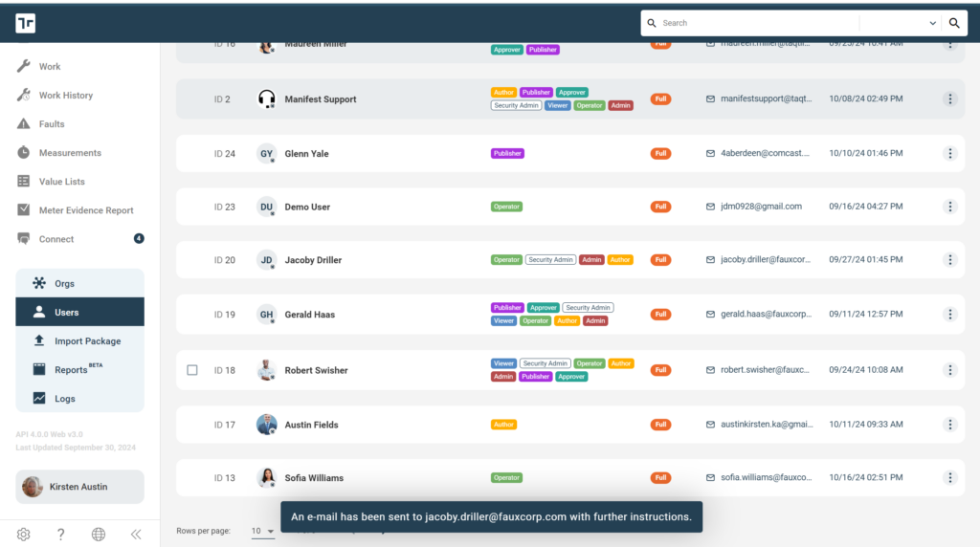Select Users admin page
The height and width of the screenshot is (547, 980).
(80, 312)
